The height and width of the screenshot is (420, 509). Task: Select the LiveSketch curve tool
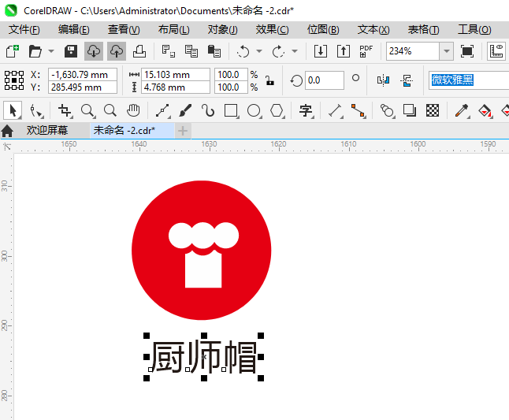tap(208, 110)
